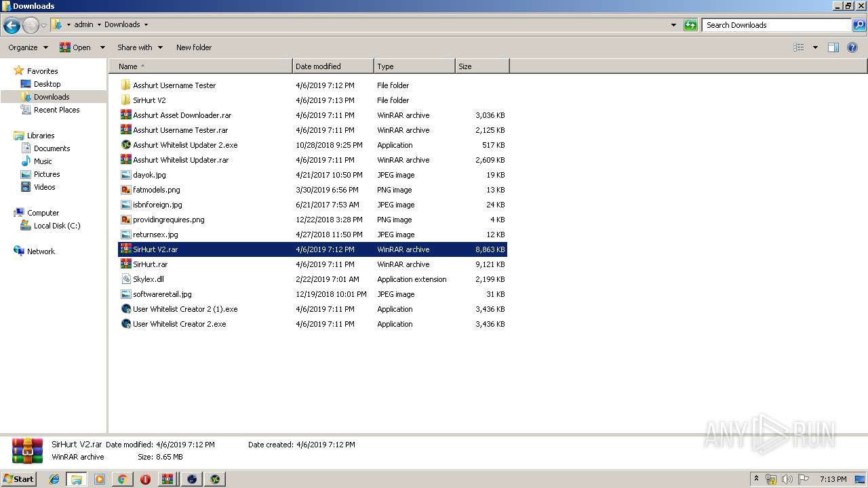Open Google Chrome from taskbar
The height and width of the screenshot is (488, 868).
tap(122, 479)
